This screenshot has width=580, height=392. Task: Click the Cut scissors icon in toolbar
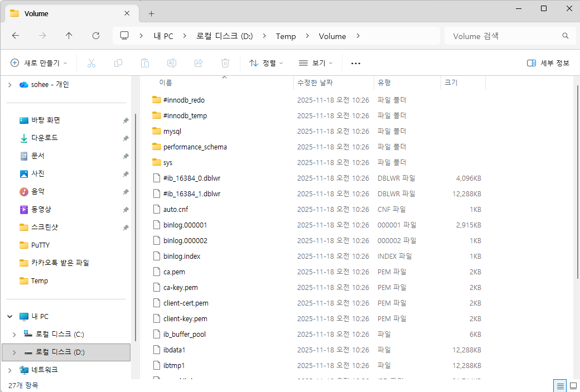(91, 63)
